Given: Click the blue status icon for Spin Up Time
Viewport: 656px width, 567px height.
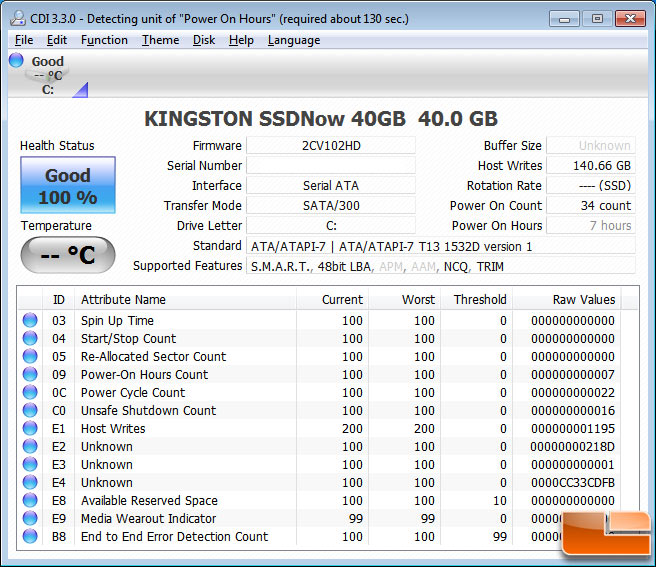Looking at the screenshot, I should (30, 321).
